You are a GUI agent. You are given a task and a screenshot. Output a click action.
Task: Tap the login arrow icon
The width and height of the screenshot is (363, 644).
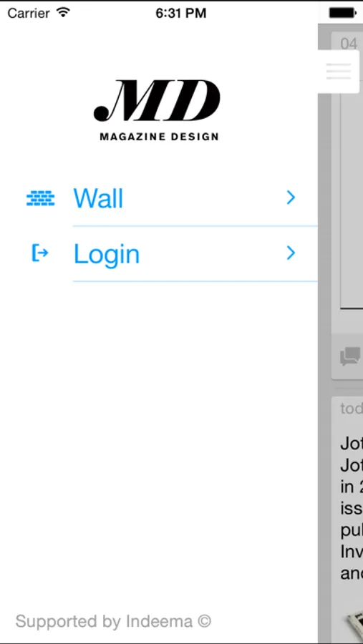(40, 253)
